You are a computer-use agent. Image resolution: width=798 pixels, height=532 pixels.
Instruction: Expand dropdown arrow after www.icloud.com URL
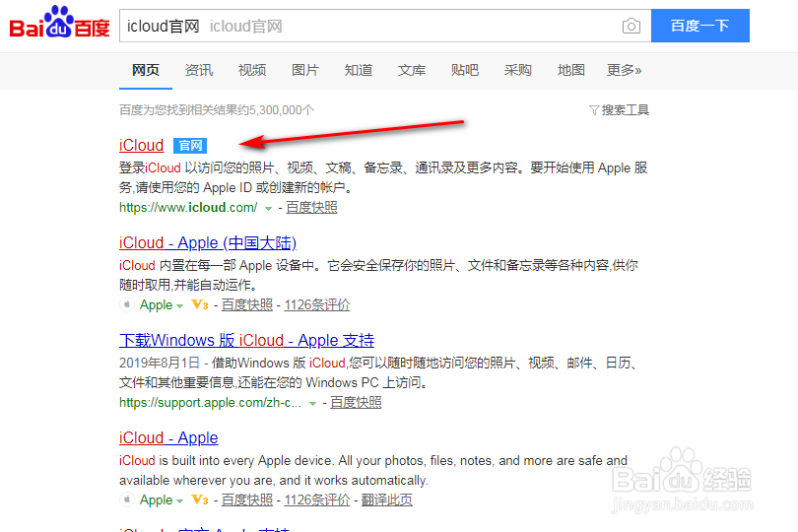click(x=268, y=208)
